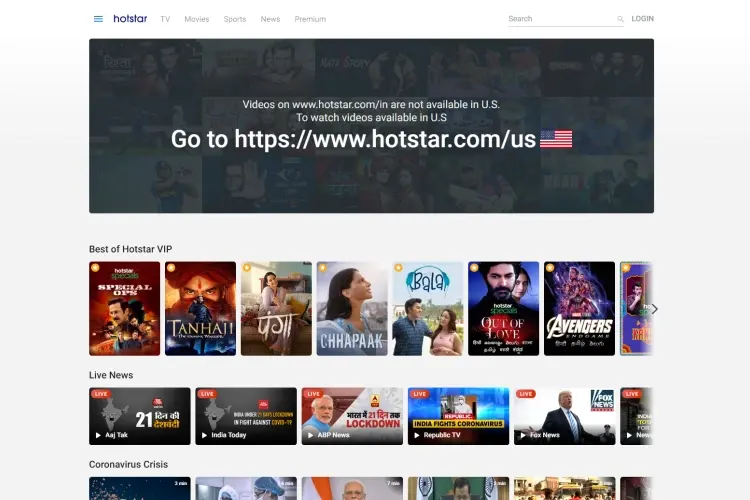Open the hamburger menu icon
Image resolution: width=750 pixels, height=500 pixels.
[98, 19]
